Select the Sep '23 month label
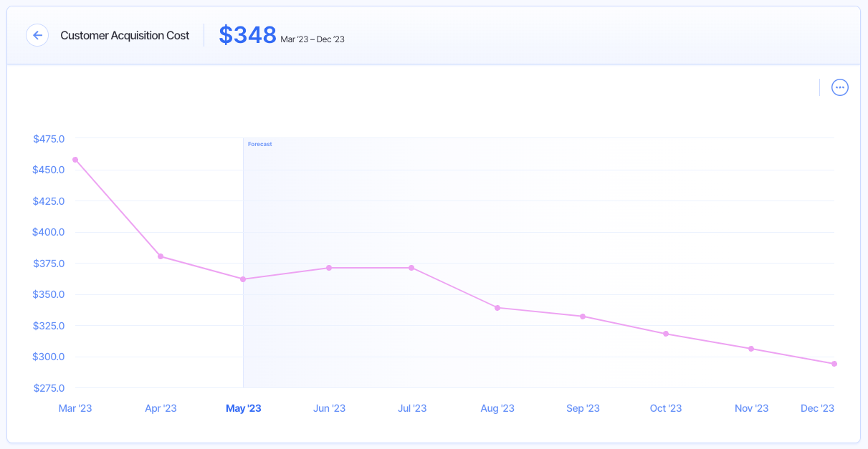The height and width of the screenshot is (449, 868). click(583, 407)
